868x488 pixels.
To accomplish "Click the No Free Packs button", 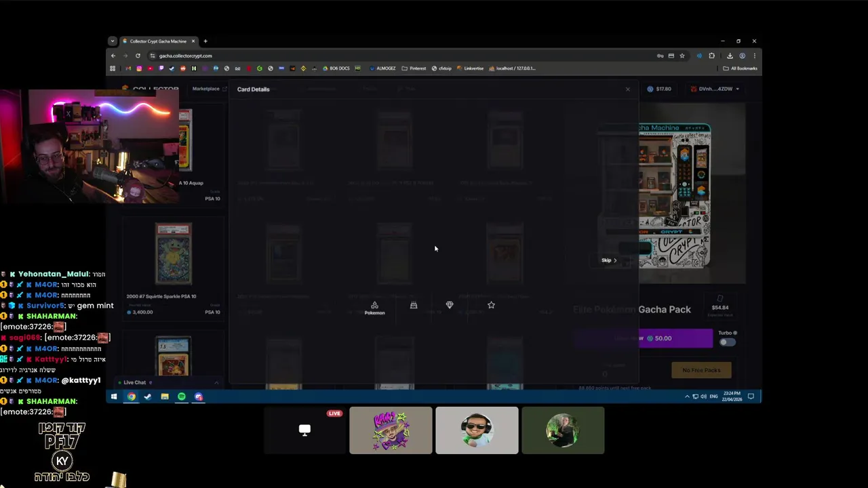I will point(701,370).
